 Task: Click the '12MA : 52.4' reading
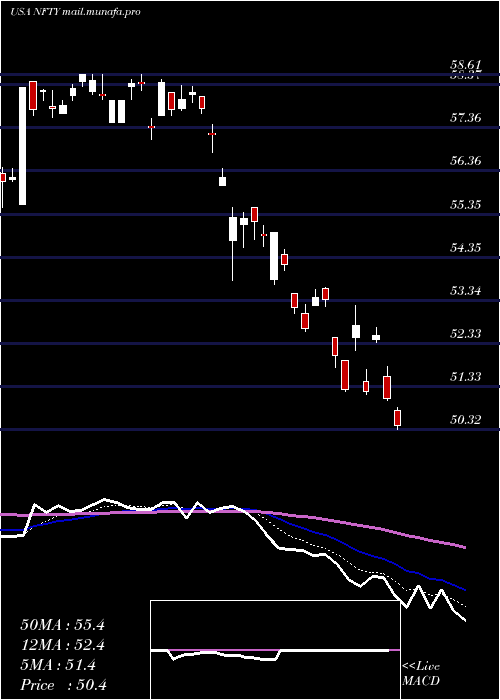pyautogui.click(x=62, y=645)
